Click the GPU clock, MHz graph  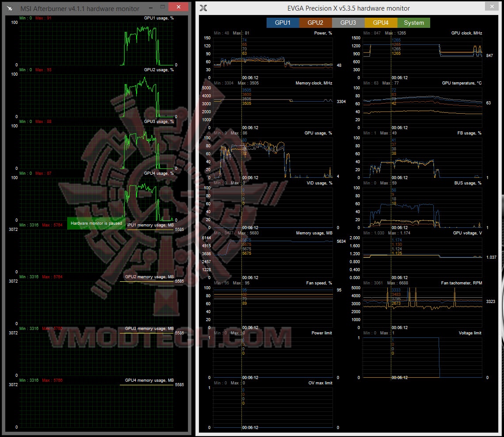click(x=422, y=57)
